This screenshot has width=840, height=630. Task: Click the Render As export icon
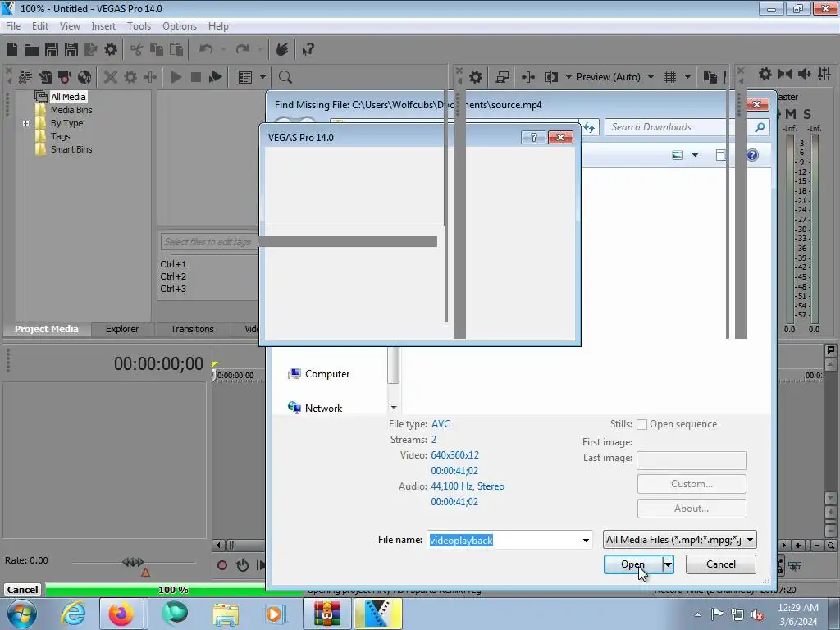click(x=90, y=49)
